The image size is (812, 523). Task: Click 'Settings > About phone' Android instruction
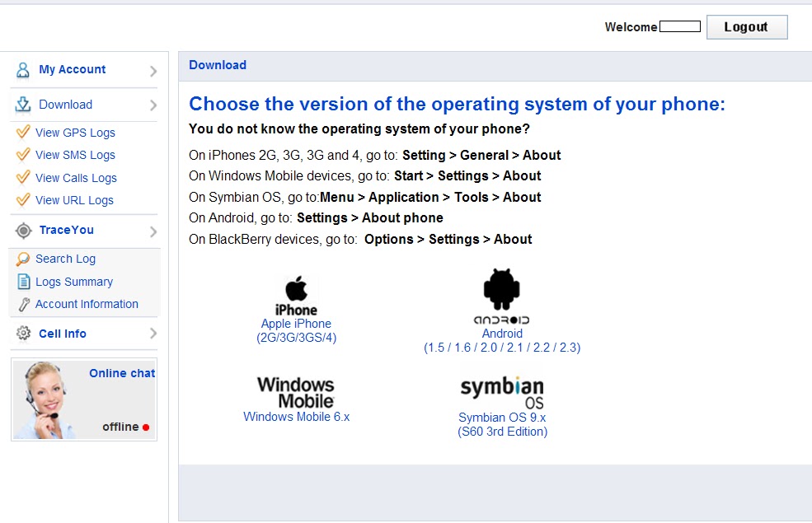(x=370, y=217)
